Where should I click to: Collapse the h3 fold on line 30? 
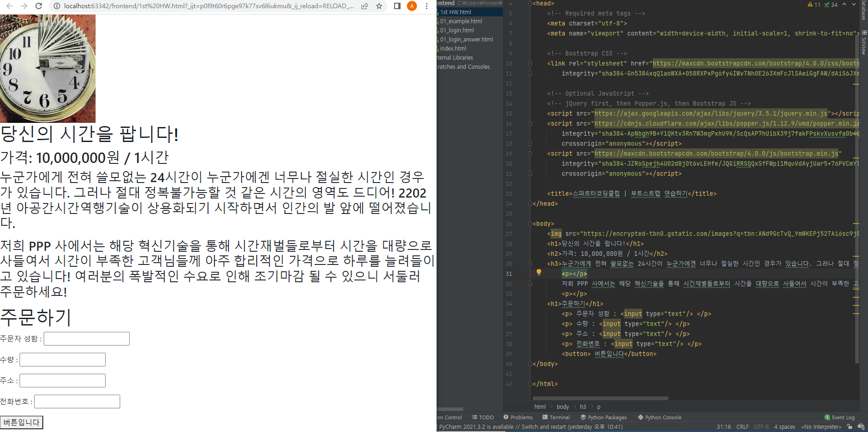tap(530, 264)
